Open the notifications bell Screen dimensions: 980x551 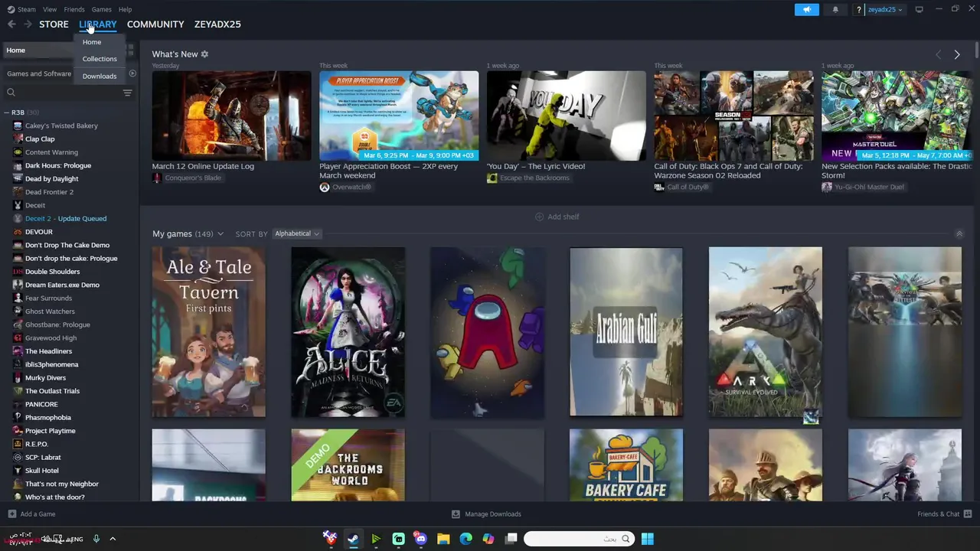835,9
